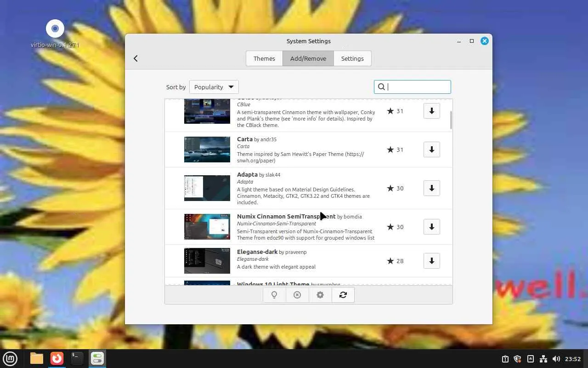Refresh the theme list
This screenshot has width=588, height=368.
pyautogui.click(x=343, y=295)
